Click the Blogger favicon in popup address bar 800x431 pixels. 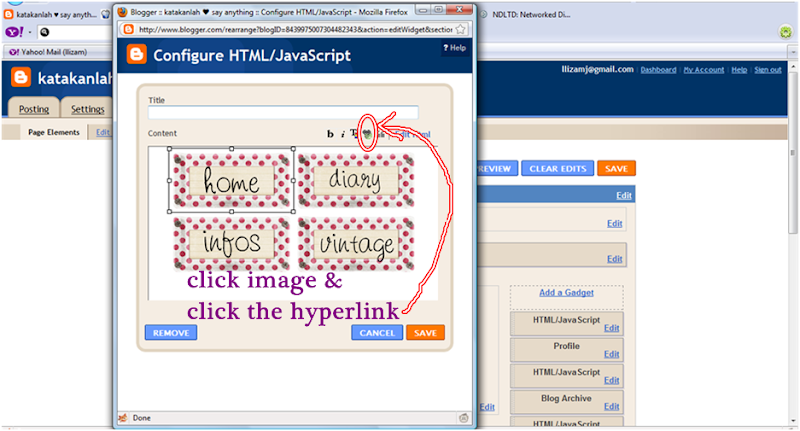(129, 29)
